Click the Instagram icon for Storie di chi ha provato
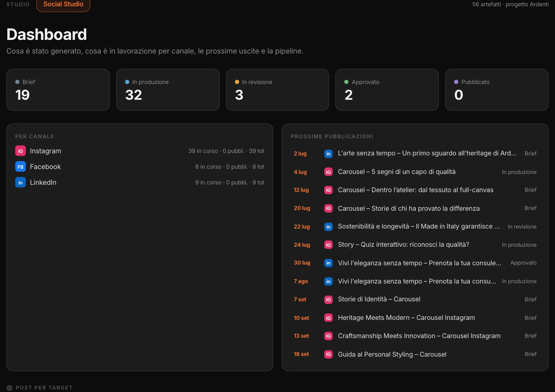 [x=328, y=208]
